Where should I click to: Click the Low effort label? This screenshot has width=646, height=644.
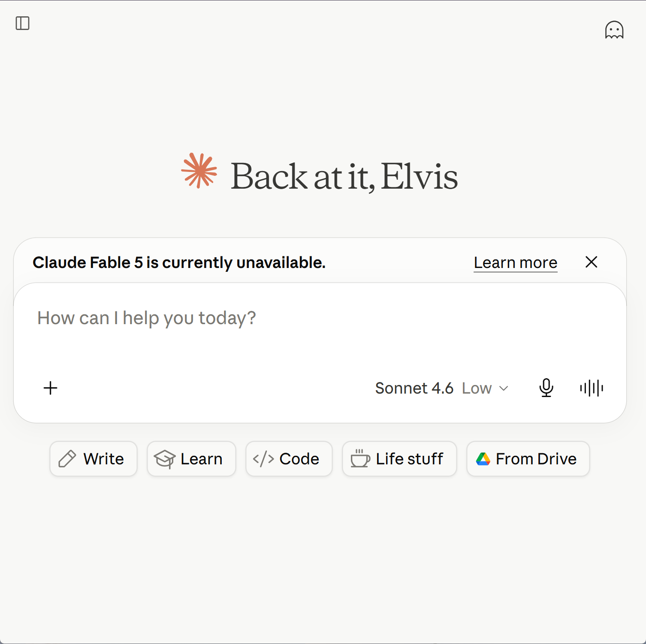tap(477, 388)
